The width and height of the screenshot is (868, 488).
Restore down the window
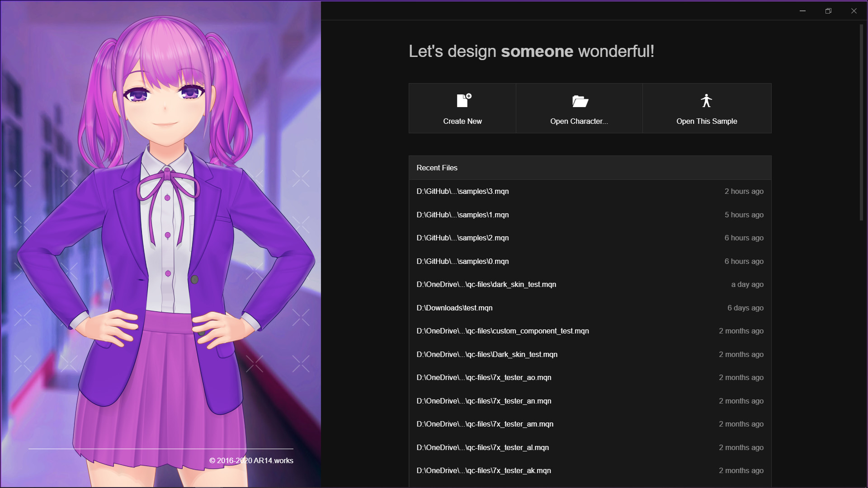(x=828, y=11)
